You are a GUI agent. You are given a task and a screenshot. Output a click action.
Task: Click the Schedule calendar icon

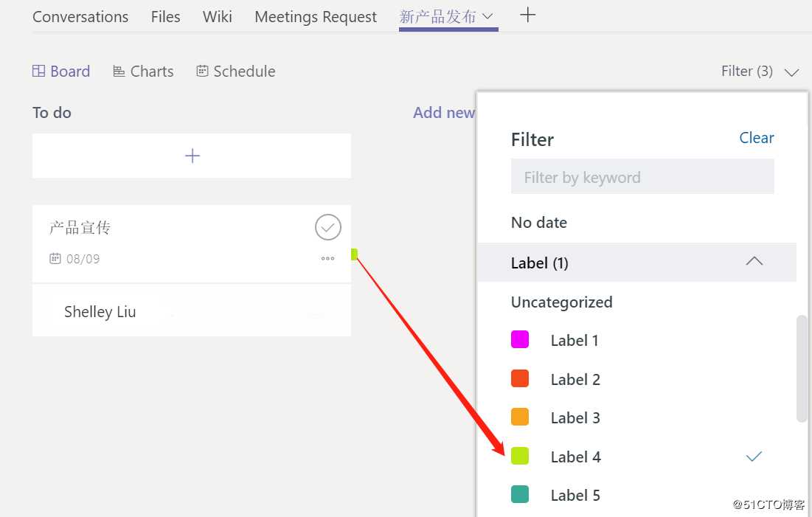[202, 71]
